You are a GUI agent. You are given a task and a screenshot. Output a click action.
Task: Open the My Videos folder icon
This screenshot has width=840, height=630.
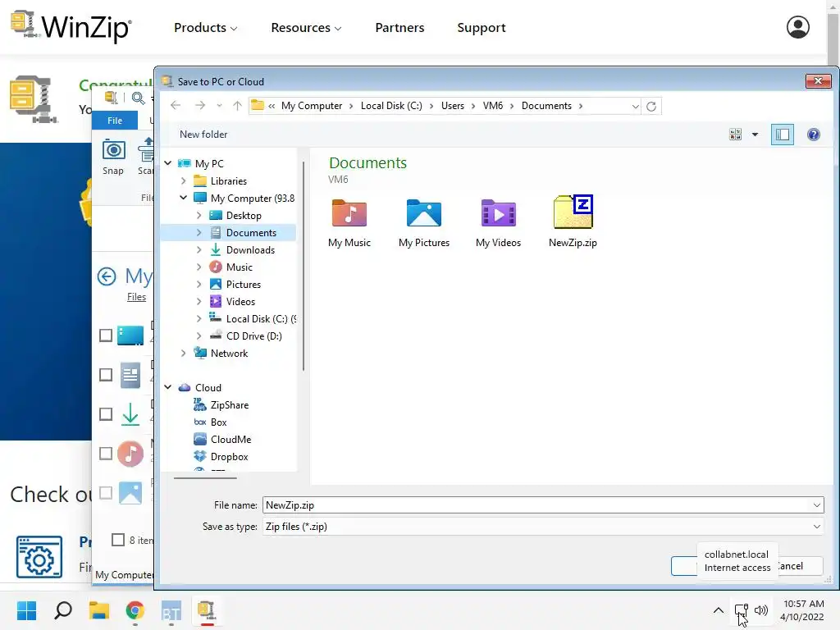[x=498, y=213]
